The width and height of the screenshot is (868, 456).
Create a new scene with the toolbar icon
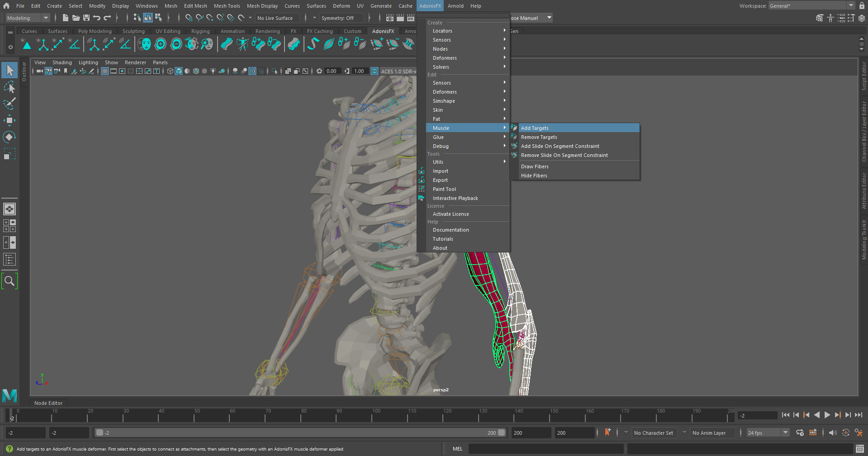tap(66, 18)
